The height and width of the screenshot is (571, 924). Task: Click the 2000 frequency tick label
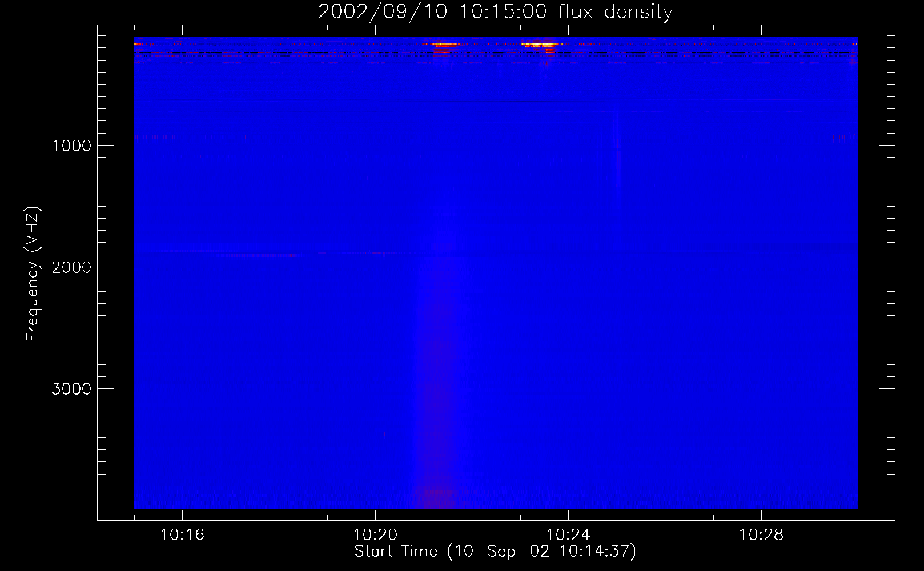[71, 267]
